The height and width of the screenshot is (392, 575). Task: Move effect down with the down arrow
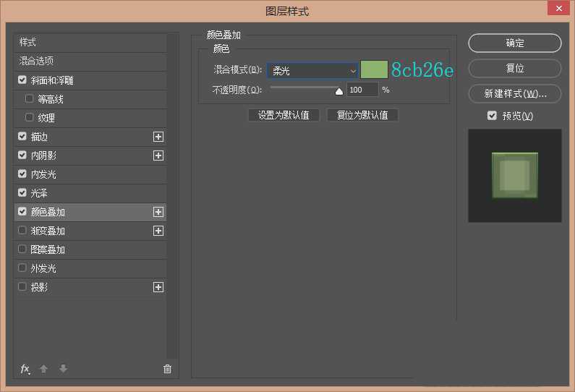tap(64, 369)
